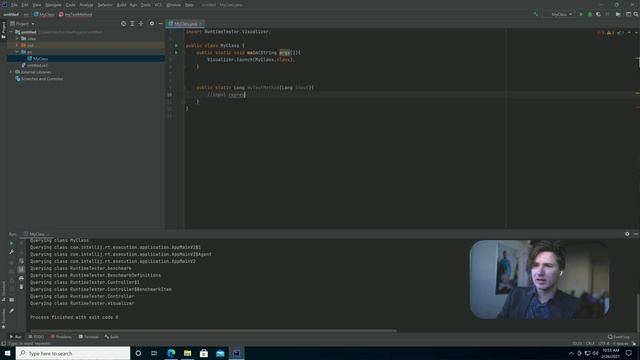Viewport: 640px width, 360px height.
Task: Expand the out folder
Action: [17, 45]
